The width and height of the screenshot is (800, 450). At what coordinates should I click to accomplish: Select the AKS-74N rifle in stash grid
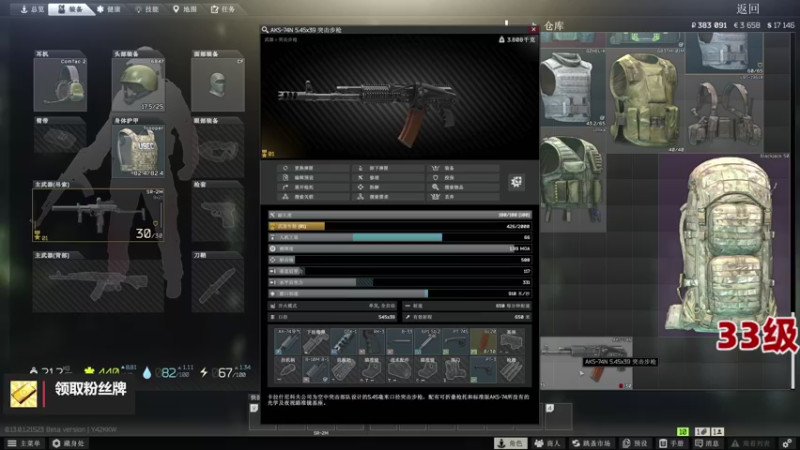tap(587, 363)
